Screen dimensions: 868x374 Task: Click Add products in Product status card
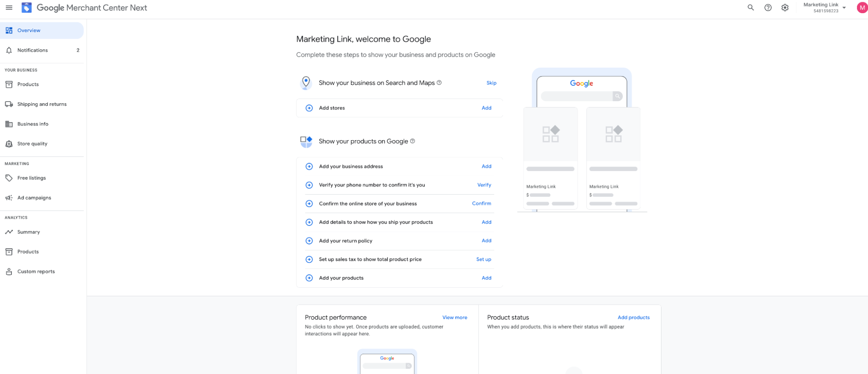click(x=633, y=317)
